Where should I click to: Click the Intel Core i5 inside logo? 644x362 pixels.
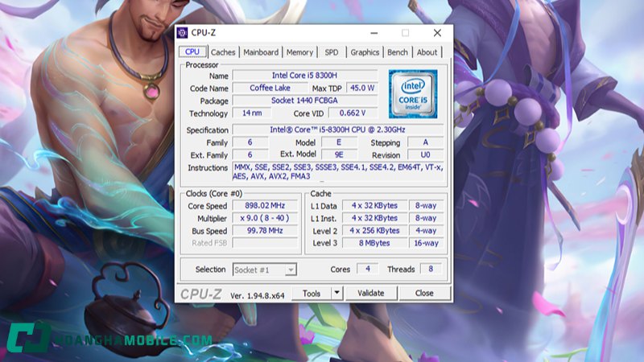coord(413,94)
